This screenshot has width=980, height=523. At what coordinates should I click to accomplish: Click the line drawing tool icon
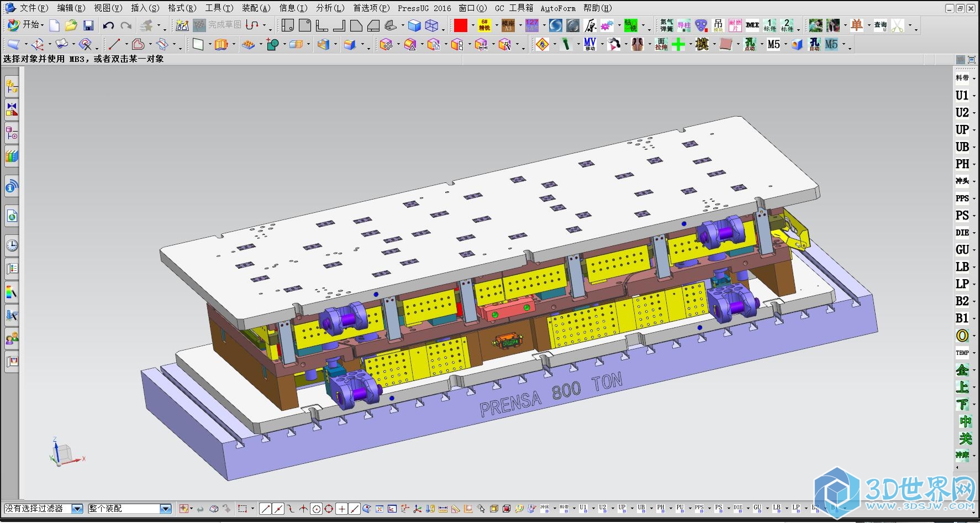click(x=114, y=45)
